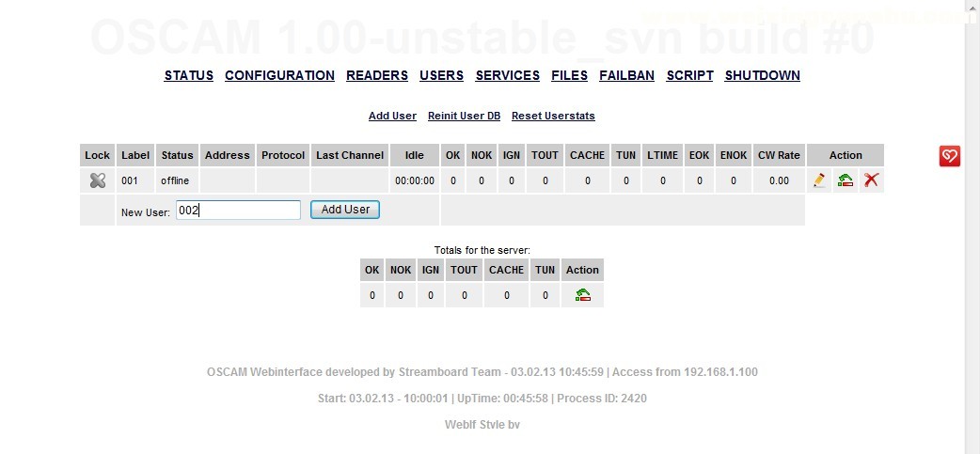Click the Idle column header
The width and height of the screenshot is (980, 454).
pos(415,155)
